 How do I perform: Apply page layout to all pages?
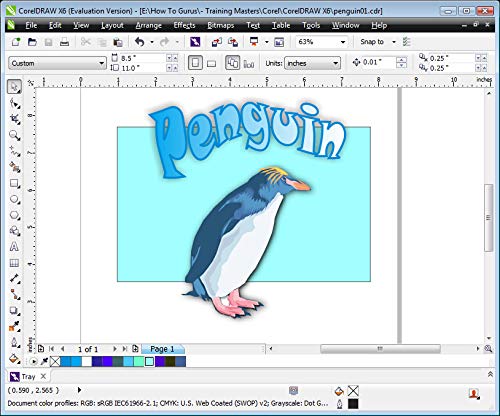(x=233, y=63)
